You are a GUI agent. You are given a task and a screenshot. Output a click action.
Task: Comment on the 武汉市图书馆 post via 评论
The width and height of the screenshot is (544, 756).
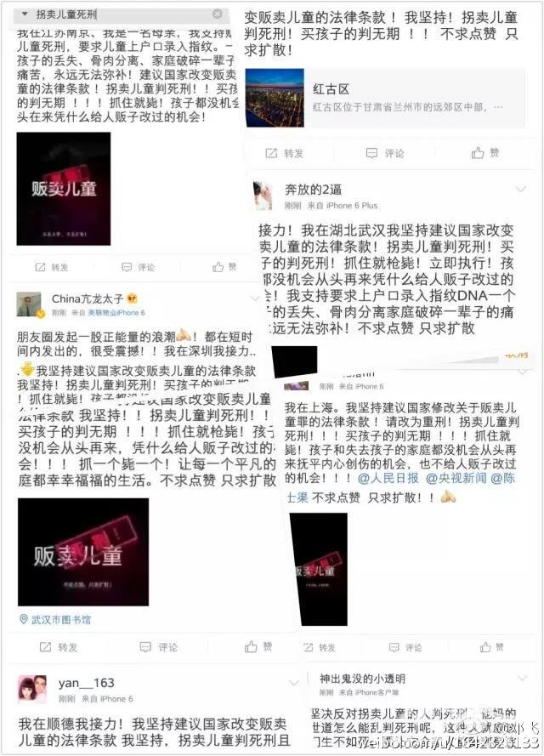[159, 647]
